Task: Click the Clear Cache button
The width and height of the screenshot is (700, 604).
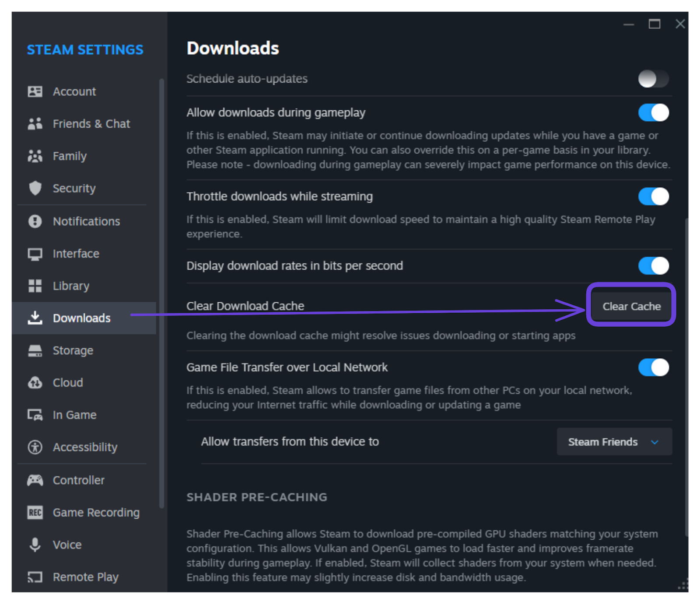Action: tap(631, 306)
